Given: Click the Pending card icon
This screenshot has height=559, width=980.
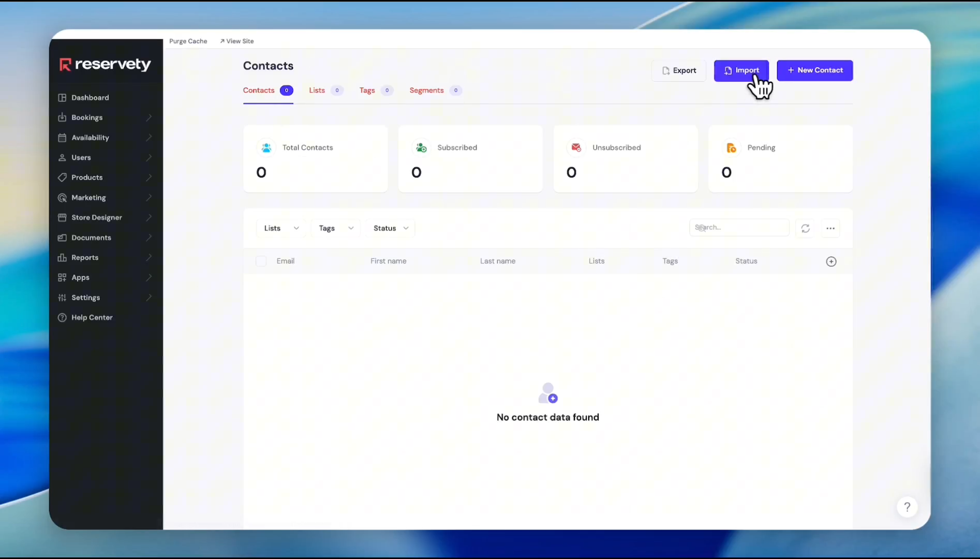Looking at the screenshot, I should click(732, 148).
